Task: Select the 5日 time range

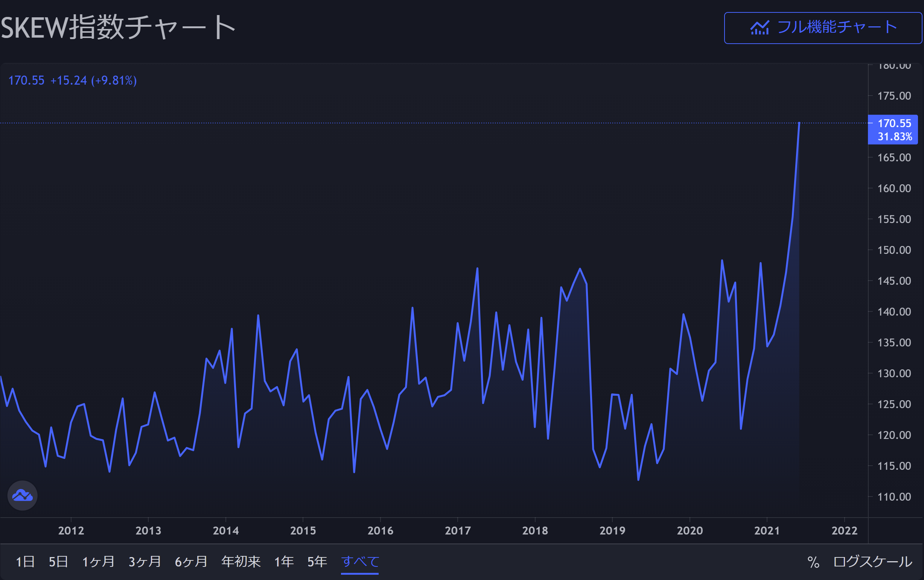Action: click(58, 562)
